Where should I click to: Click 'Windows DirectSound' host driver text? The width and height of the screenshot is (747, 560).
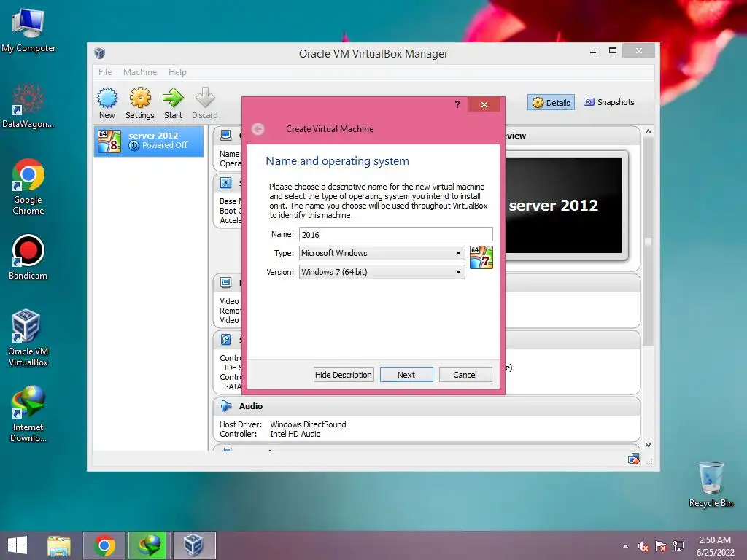tap(309, 424)
